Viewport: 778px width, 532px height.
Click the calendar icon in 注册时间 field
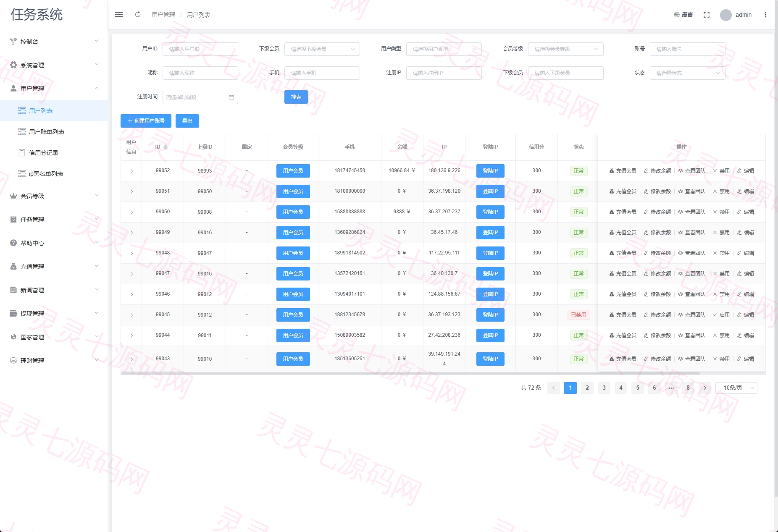point(231,97)
